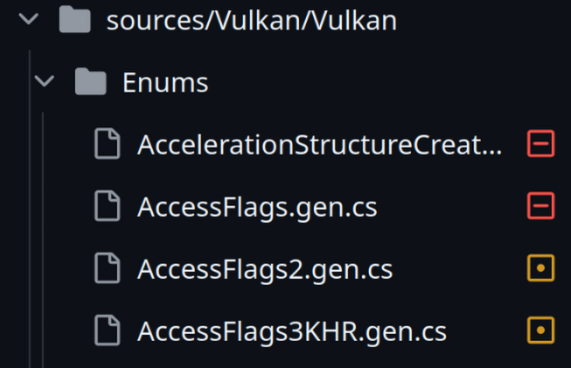571x368 pixels.
Task: Select the Enums folder label
Action: (x=165, y=83)
